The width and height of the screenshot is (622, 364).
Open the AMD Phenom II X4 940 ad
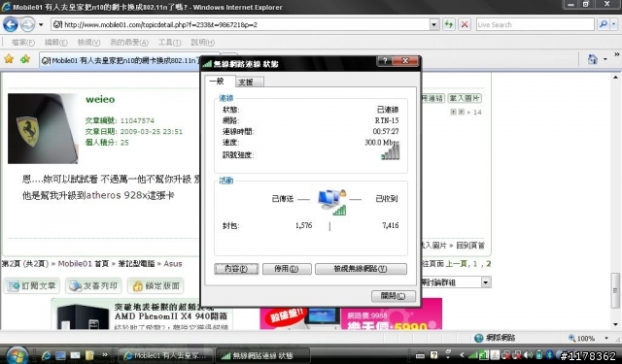pyautogui.click(x=142, y=314)
